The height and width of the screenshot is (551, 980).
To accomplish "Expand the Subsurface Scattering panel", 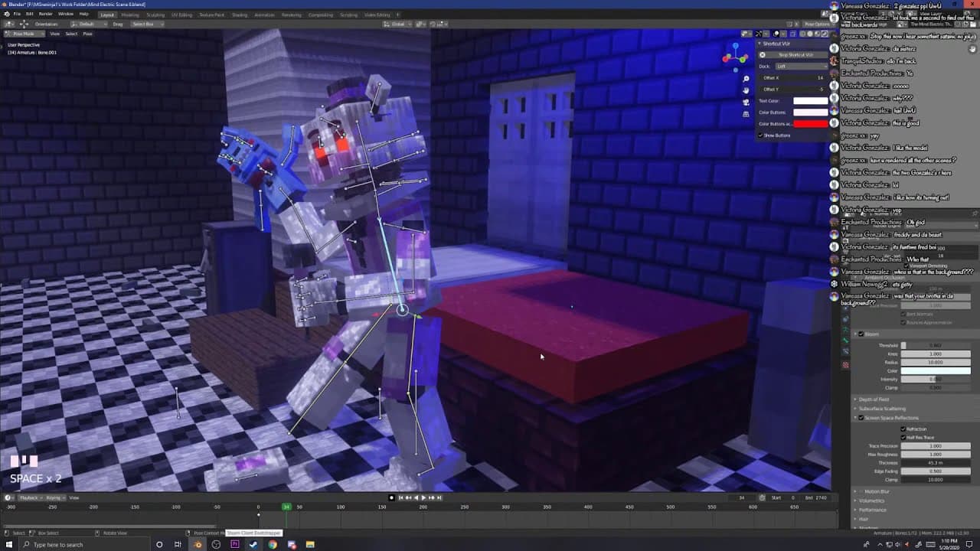I will click(x=882, y=409).
